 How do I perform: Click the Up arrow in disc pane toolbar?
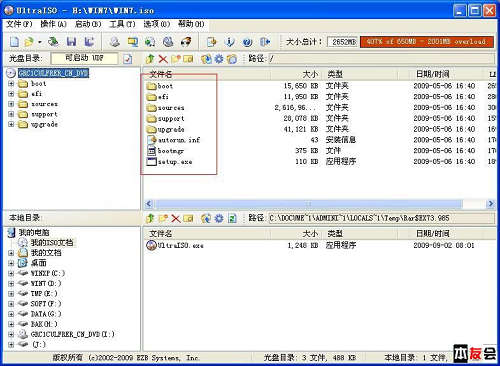point(150,59)
